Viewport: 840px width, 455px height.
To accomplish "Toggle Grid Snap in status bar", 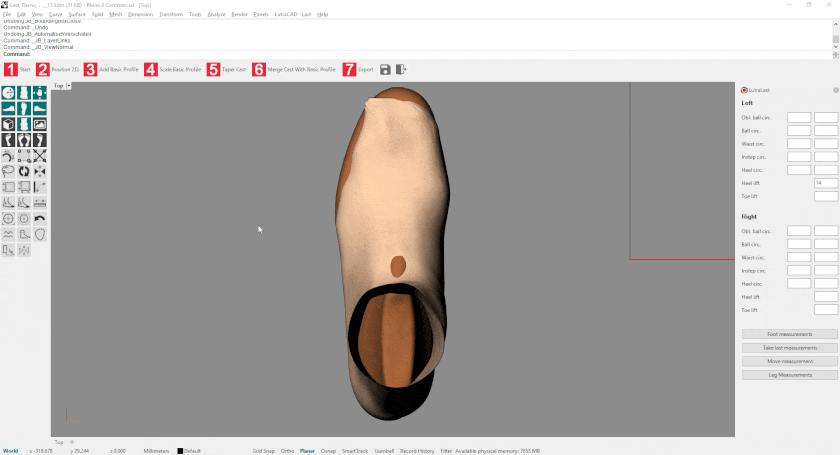I will [264, 451].
